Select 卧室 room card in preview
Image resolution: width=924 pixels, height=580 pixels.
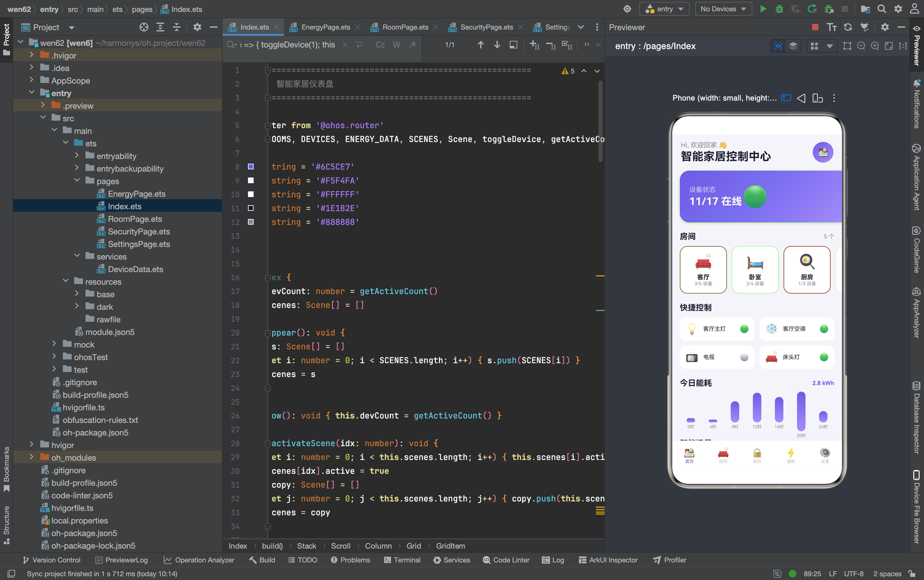click(755, 270)
